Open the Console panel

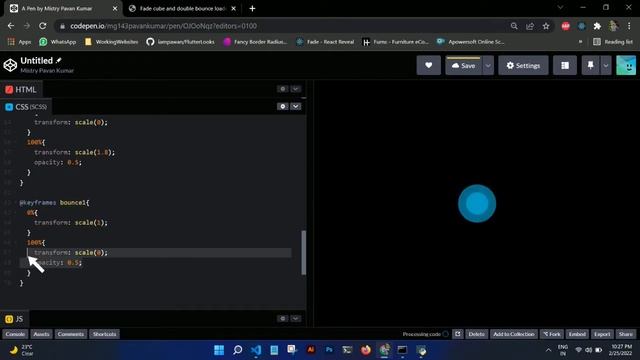[x=15, y=334]
